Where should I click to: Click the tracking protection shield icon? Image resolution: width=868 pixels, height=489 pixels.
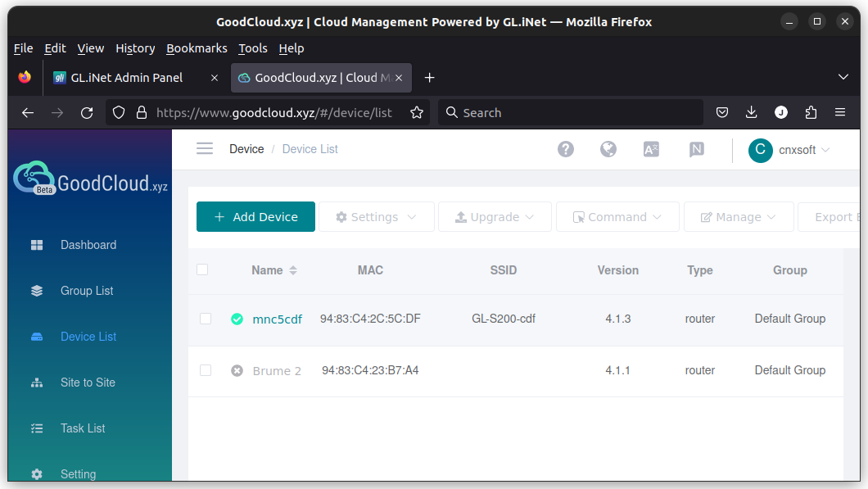(x=119, y=113)
